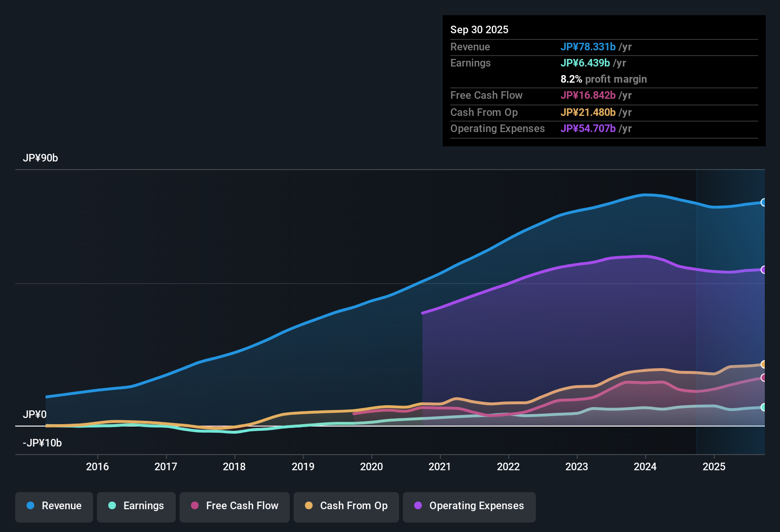Image resolution: width=780 pixels, height=532 pixels.
Task: Click the blue Revenue dot in legend
Action: pyautogui.click(x=30, y=506)
